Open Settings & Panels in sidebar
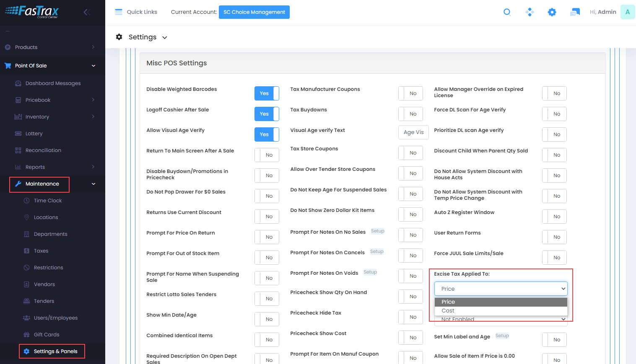Image resolution: width=636 pixels, height=364 pixels. point(55,351)
